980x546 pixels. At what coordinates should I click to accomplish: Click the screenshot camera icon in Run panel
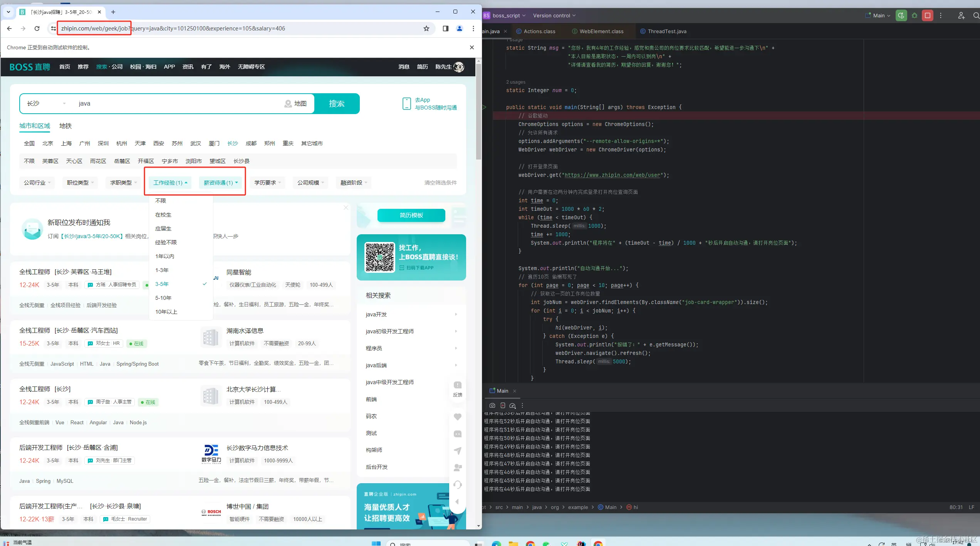(492, 405)
